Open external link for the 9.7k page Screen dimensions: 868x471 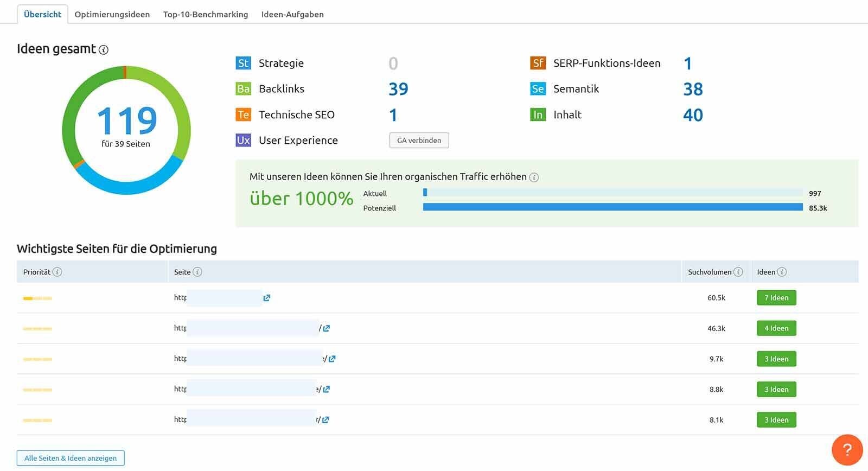[332, 359]
